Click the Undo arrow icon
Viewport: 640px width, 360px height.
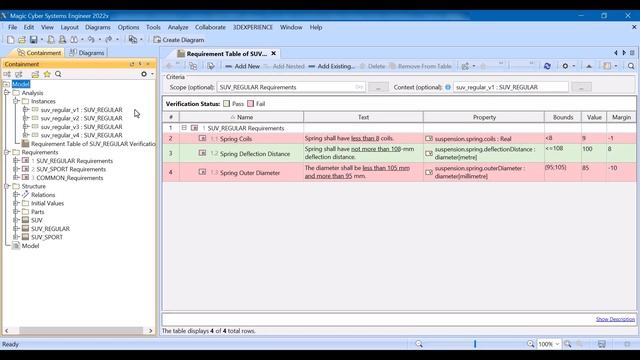pos(91,40)
